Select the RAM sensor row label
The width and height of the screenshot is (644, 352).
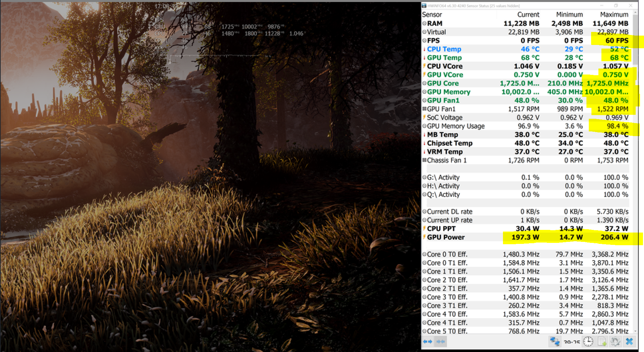(x=435, y=24)
